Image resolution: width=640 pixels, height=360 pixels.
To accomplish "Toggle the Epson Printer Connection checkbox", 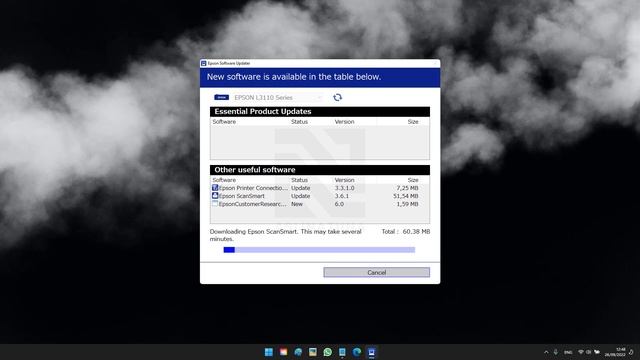I will (x=215, y=188).
